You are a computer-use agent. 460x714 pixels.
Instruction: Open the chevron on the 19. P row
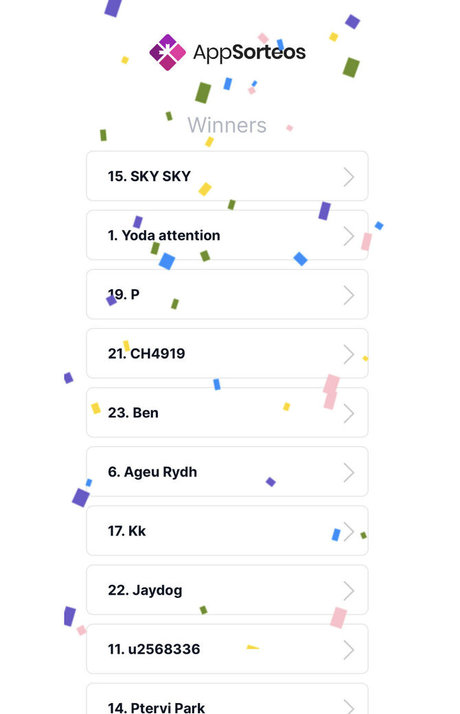pos(349,295)
